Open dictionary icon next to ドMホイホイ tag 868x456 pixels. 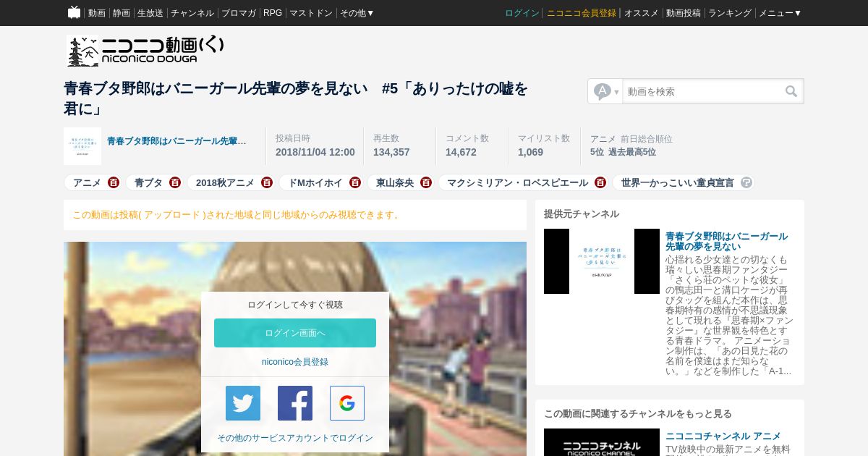coord(355,182)
